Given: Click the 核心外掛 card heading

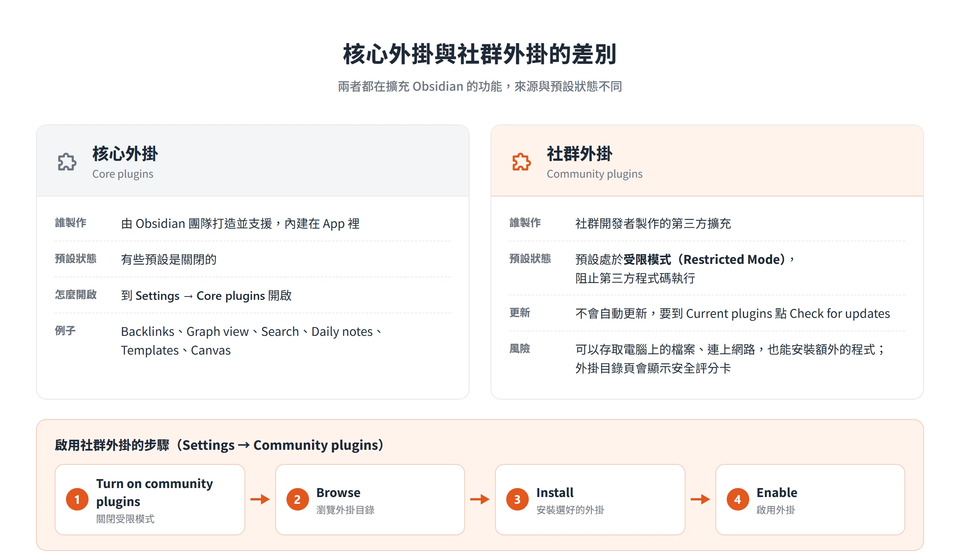Looking at the screenshot, I should tap(125, 153).
